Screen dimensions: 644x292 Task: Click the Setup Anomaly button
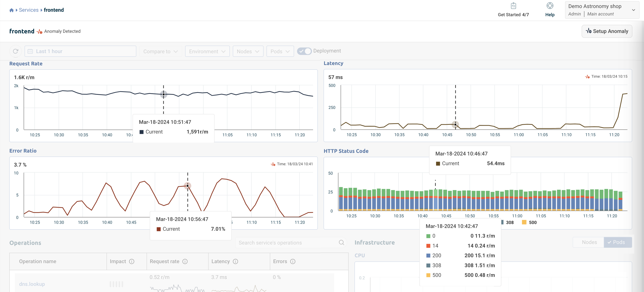click(607, 31)
